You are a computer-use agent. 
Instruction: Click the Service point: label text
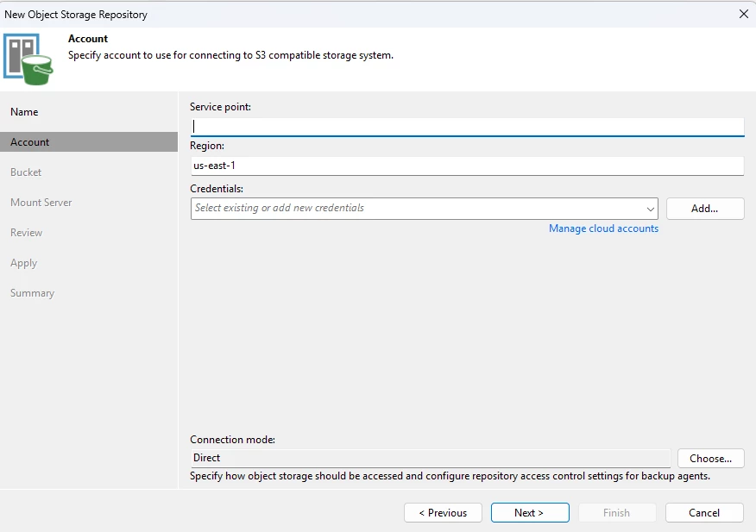coord(220,107)
